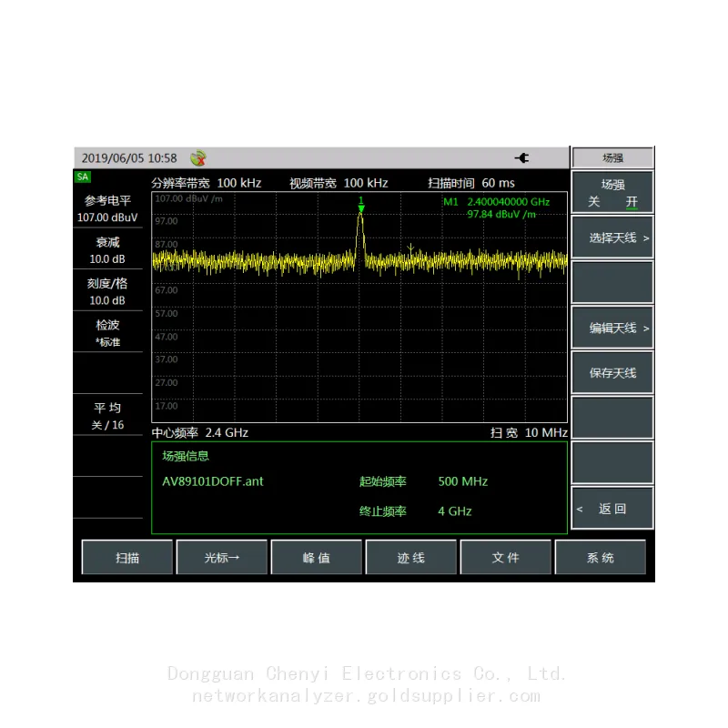Open the 系统 system menu
Viewport: 728px width, 728px height.
601,557
